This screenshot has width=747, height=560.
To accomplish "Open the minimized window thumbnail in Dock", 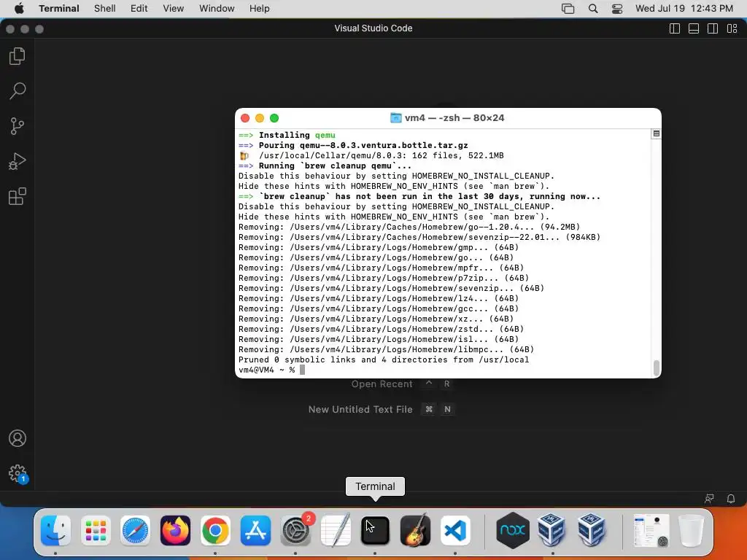I will (x=651, y=530).
